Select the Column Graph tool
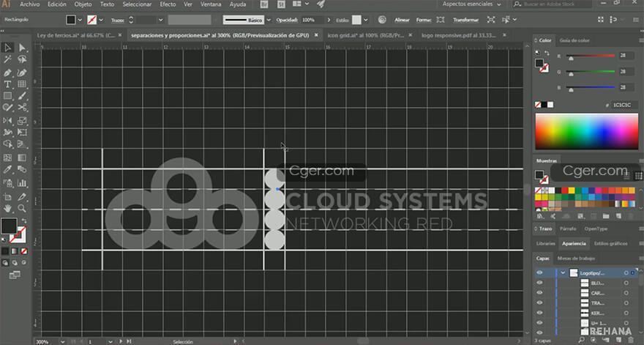 (22, 183)
